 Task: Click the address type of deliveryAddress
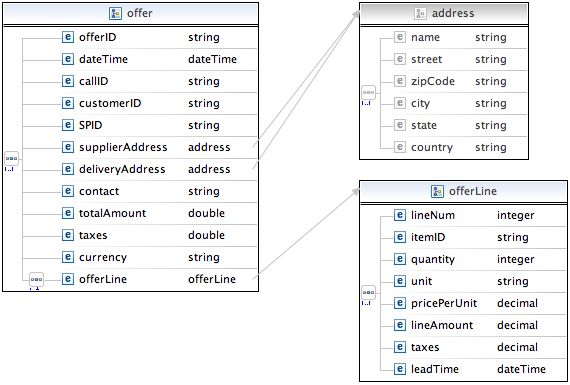pos(209,169)
